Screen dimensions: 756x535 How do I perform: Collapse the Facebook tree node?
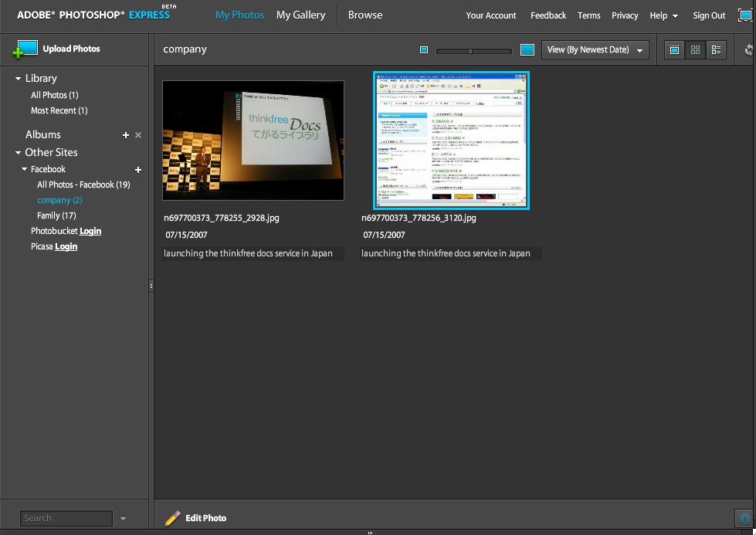[x=24, y=169]
